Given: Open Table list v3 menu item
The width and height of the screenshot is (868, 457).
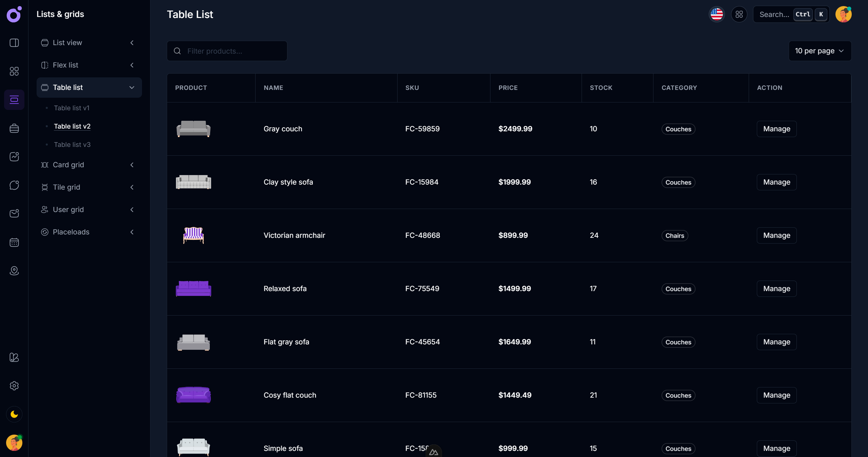Looking at the screenshot, I should [x=72, y=145].
